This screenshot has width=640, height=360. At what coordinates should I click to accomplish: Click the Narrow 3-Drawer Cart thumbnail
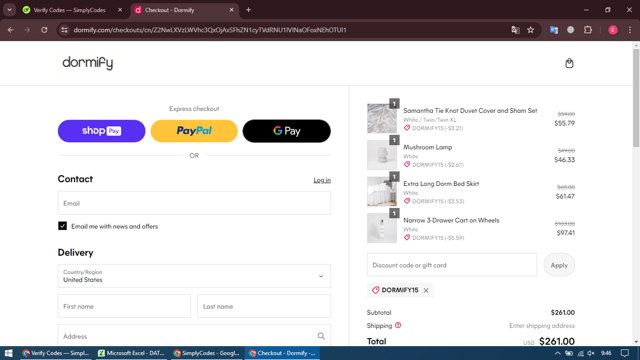[382, 228]
